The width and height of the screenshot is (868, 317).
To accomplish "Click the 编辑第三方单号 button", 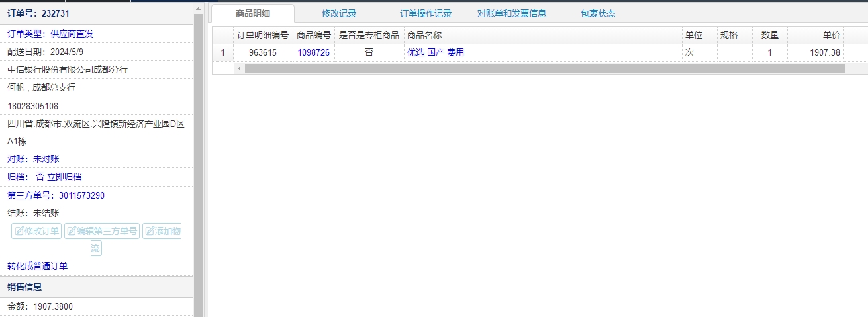I will click(102, 231).
